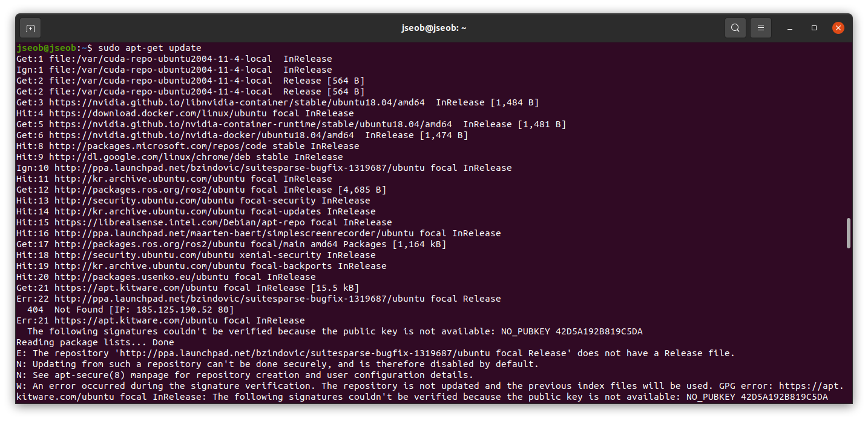Click the Hit:16 simplescreenrecorder line

pos(258,233)
